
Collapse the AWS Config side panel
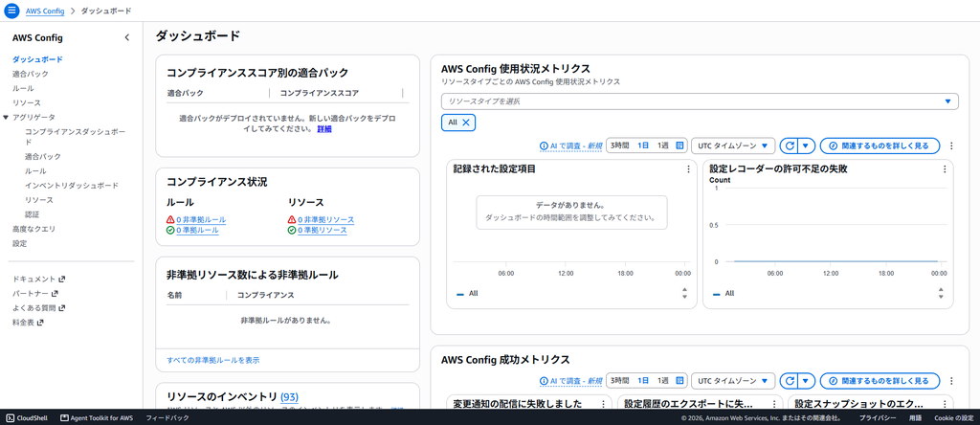(x=127, y=37)
